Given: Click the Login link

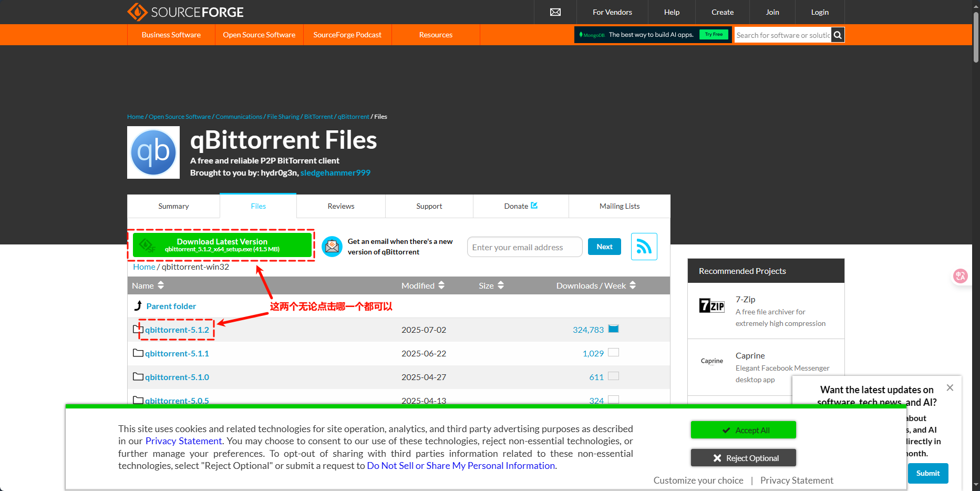Looking at the screenshot, I should 820,12.
